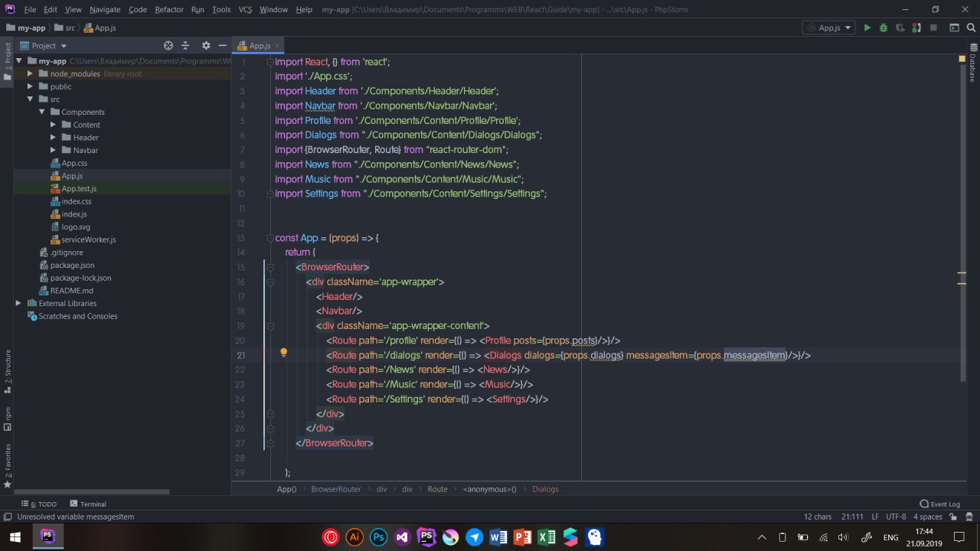
Task: Open the Database tool window
Action: (972, 66)
